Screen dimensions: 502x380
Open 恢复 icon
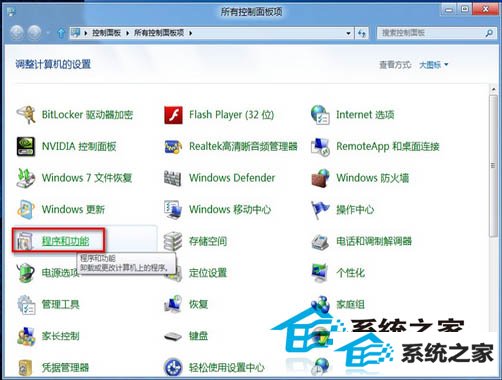click(173, 304)
